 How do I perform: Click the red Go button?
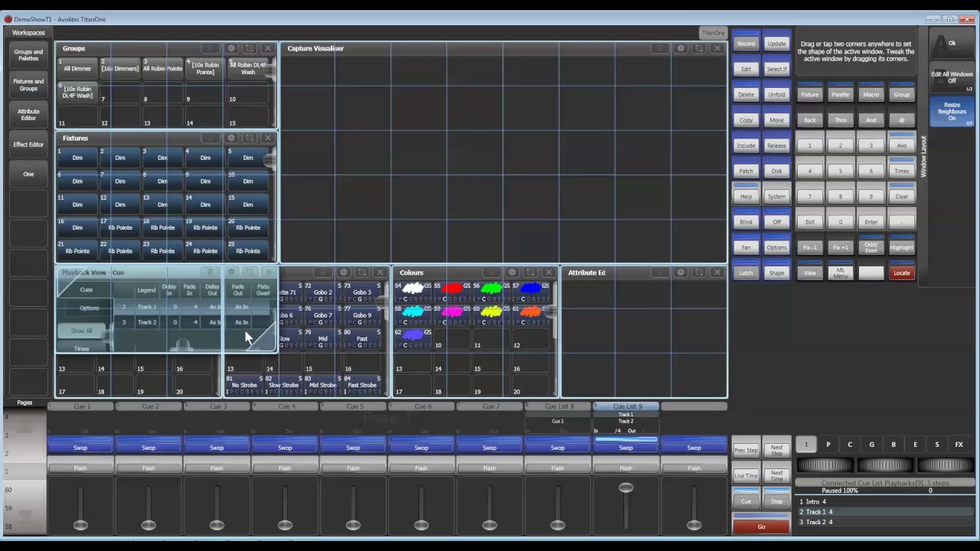tap(761, 527)
